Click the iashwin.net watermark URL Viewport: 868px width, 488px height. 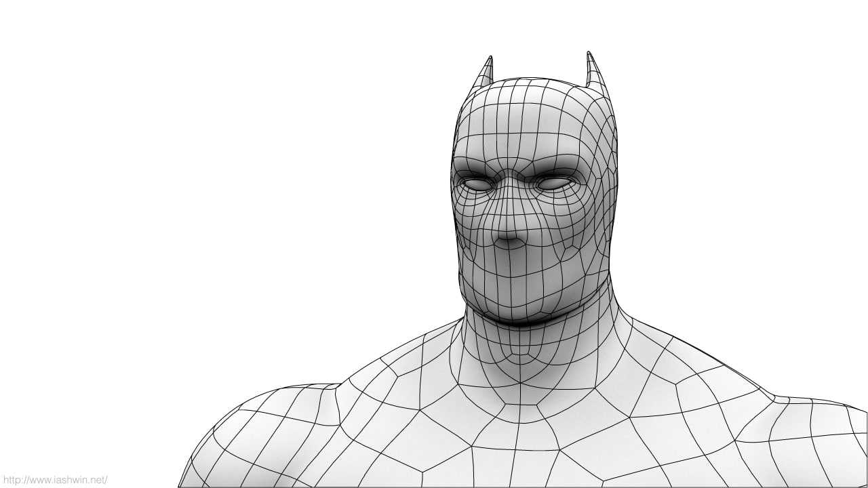coord(54,480)
